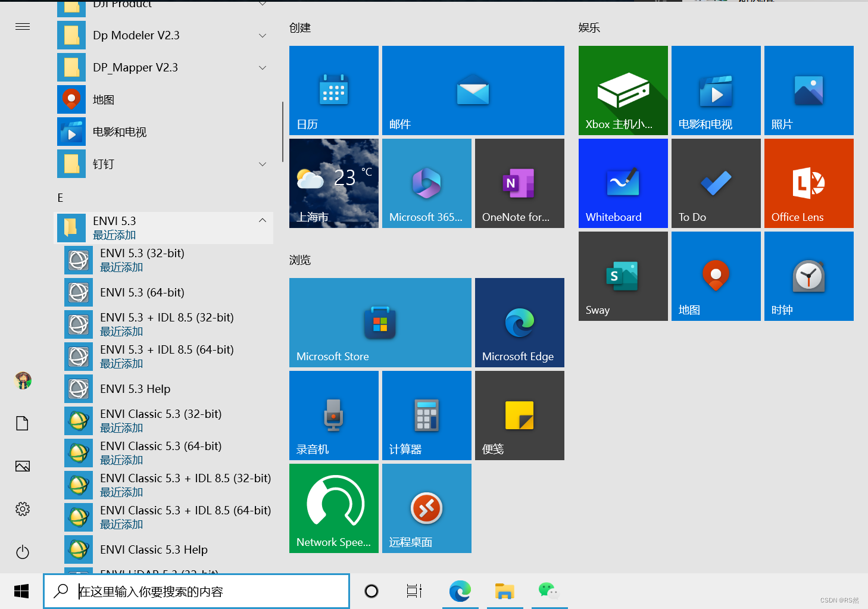868x609 pixels.
Task: Expand the hamburger menu at top left
Action: tap(23, 26)
